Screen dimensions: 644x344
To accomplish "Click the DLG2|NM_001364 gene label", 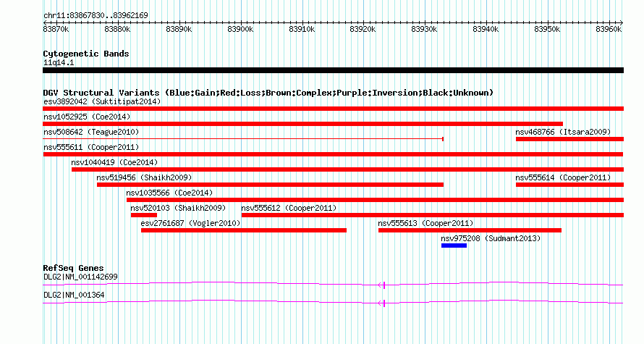I will pos(74,295).
